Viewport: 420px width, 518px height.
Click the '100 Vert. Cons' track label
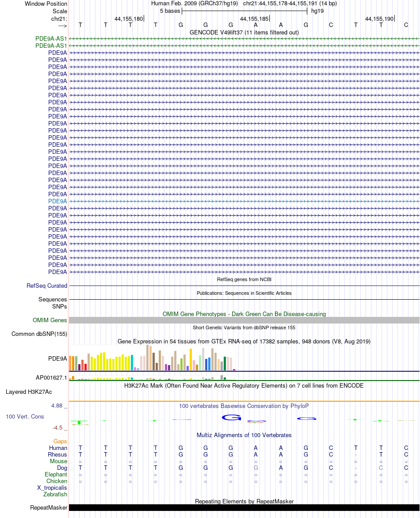point(25,417)
